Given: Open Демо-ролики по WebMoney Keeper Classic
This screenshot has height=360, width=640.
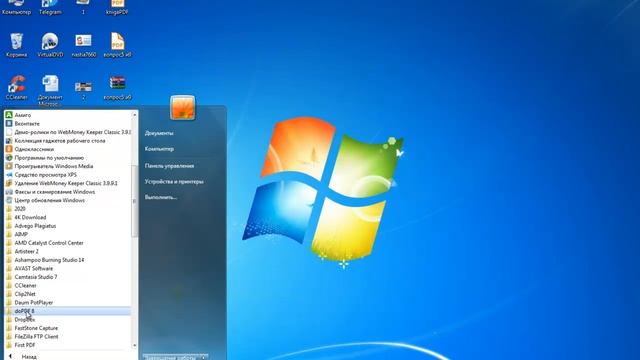Looking at the screenshot, I should tap(68, 132).
